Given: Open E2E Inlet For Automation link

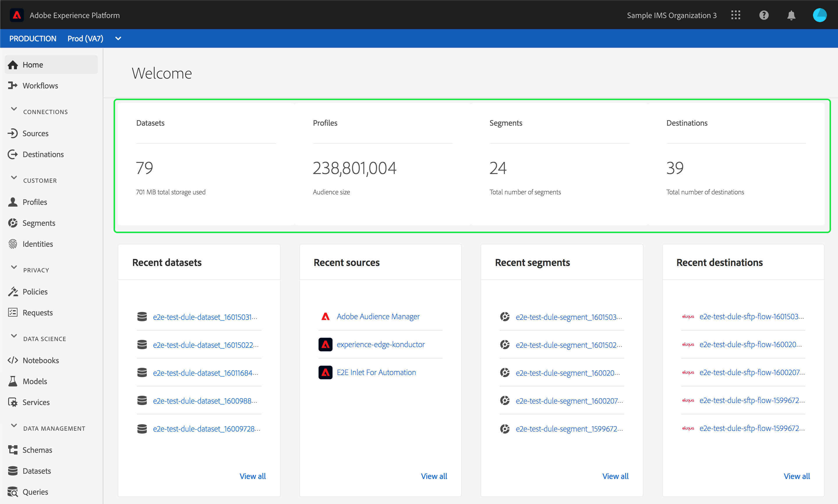Looking at the screenshot, I should (376, 372).
